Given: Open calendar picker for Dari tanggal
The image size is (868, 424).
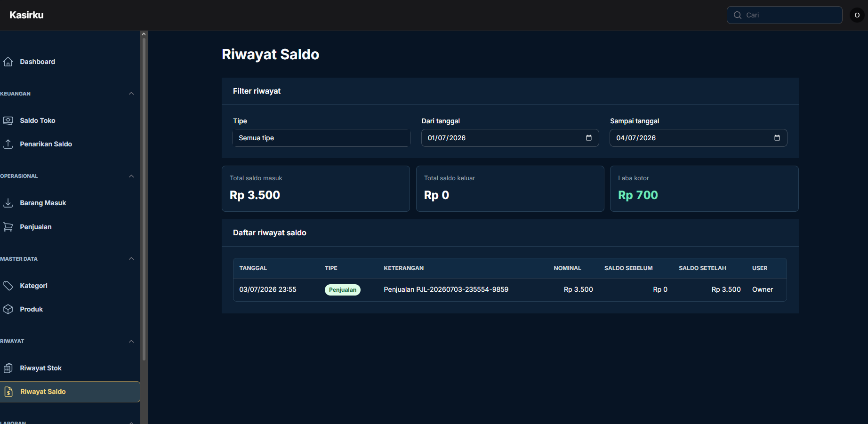Looking at the screenshot, I should point(588,138).
